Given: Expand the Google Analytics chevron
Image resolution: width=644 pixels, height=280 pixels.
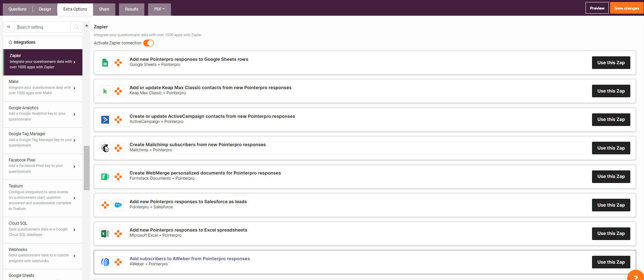Looking at the screenshot, I should click(74, 114).
